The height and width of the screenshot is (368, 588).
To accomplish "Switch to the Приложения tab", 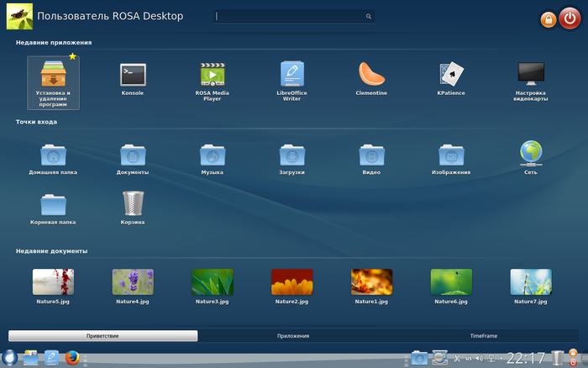I will pyautogui.click(x=293, y=335).
